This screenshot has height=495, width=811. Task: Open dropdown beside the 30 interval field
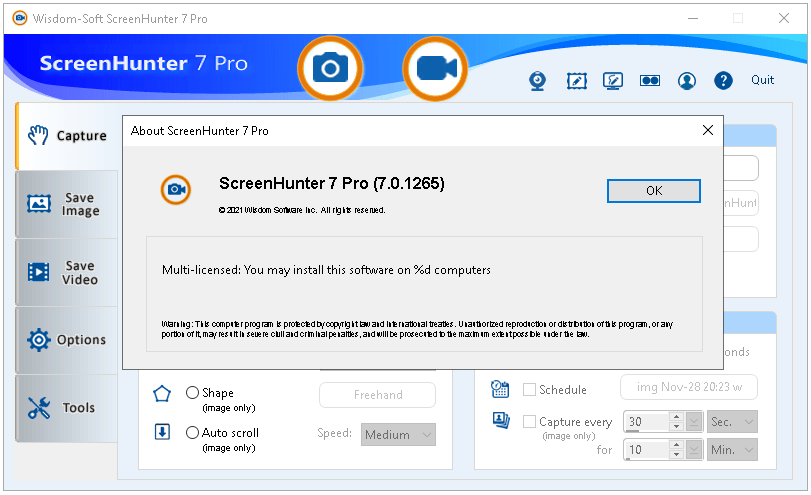coord(694,422)
